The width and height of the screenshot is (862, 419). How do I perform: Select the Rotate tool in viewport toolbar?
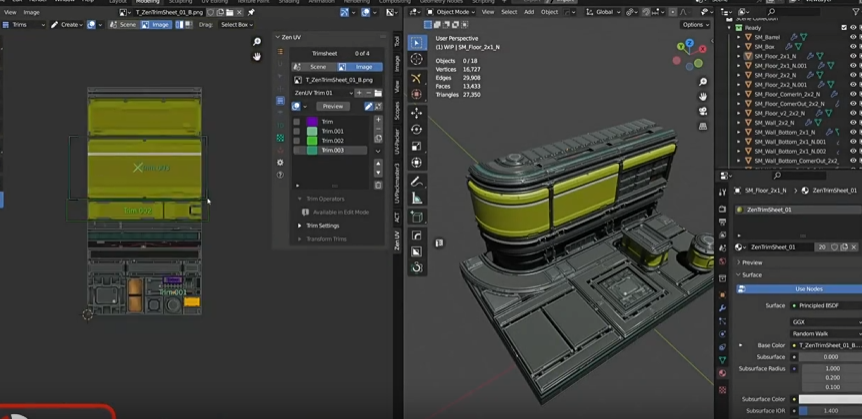[417, 129]
